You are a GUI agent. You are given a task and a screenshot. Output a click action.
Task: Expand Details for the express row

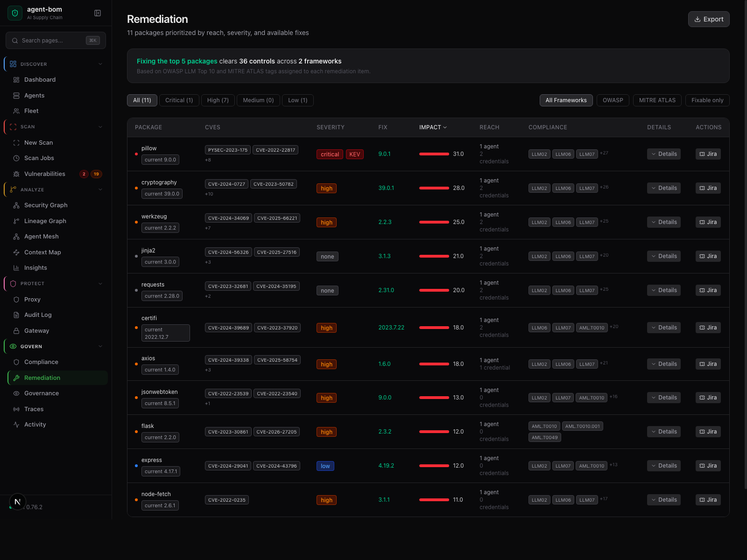663,466
